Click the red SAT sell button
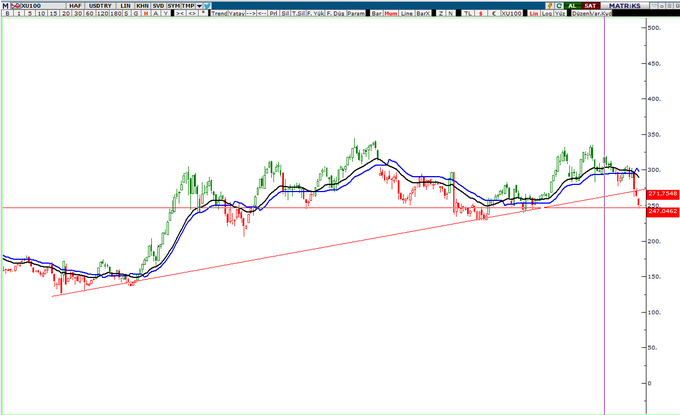This screenshot has width=680, height=415. (x=591, y=6)
